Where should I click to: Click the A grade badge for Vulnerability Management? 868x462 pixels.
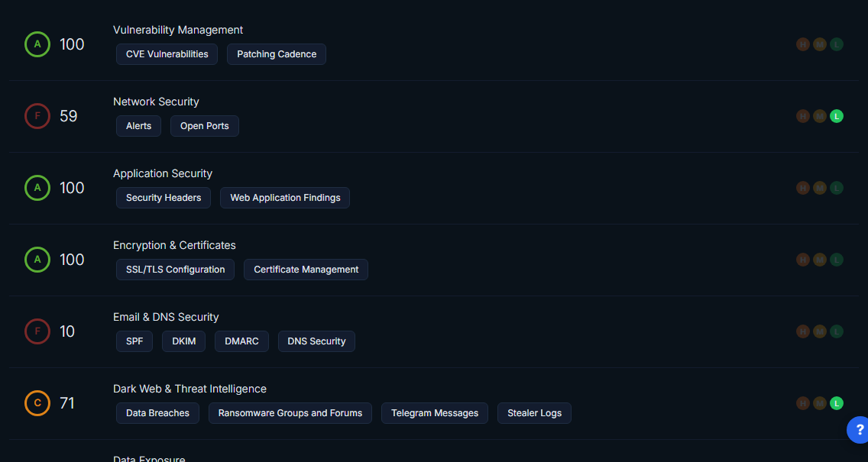tap(37, 44)
